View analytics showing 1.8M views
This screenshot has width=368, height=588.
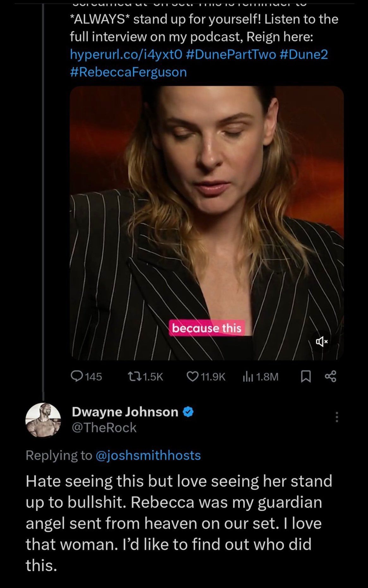coord(247,377)
